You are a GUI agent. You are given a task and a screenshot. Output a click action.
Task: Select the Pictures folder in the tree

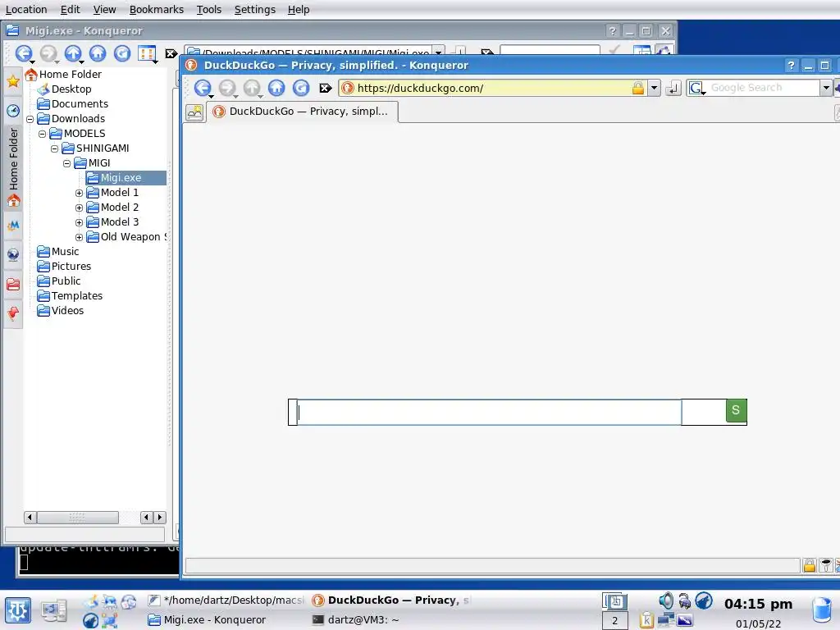(64, 267)
